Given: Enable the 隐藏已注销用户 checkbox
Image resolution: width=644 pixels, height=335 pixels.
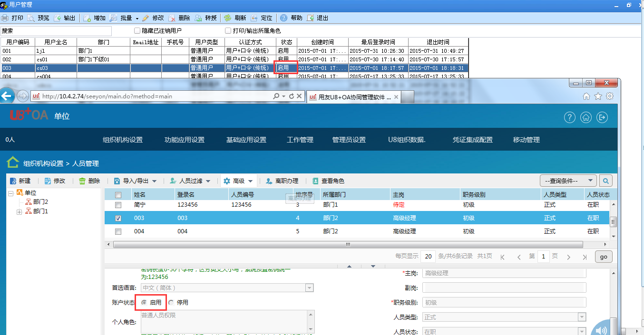Looking at the screenshot, I should [x=137, y=31].
